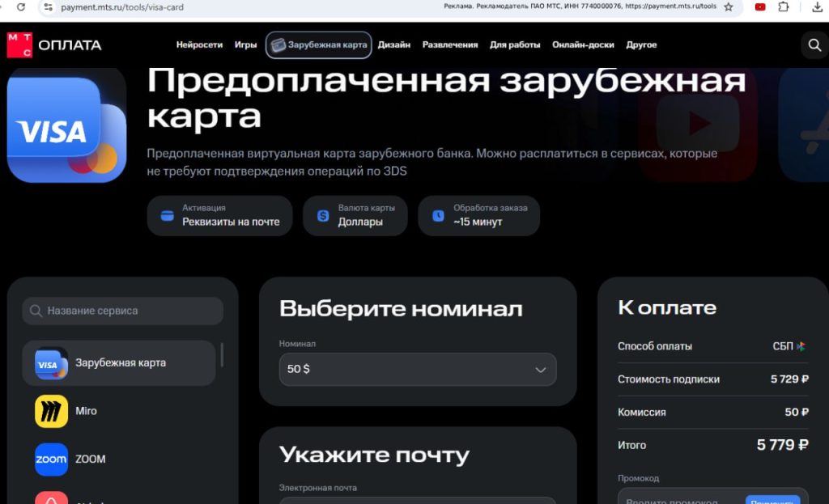Click the Miro service icon
Image resolution: width=829 pixels, height=504 pixels.
click(51, 412)
